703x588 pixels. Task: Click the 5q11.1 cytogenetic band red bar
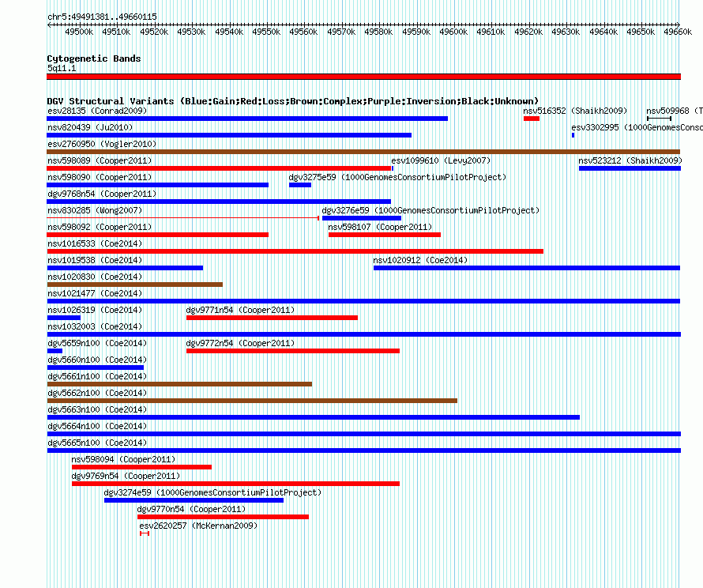pyautogui.click(x=363, y=77)
